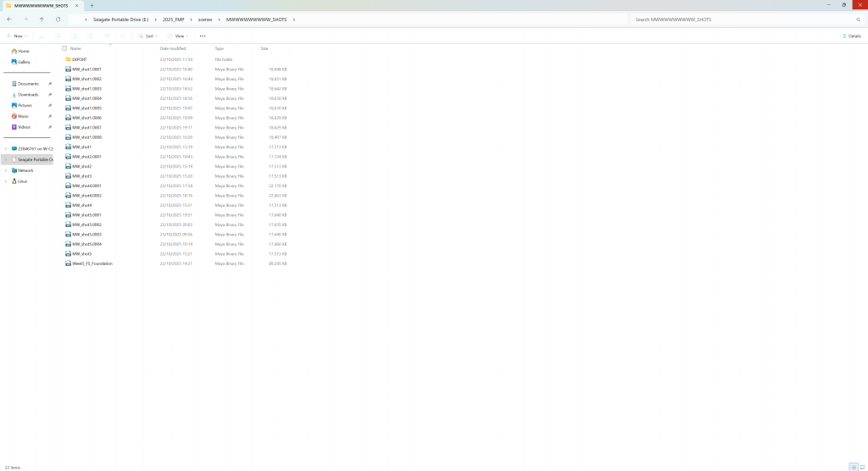Toggle the Details pane button
The width and height of the screenshot is (868, 471).
852,36
